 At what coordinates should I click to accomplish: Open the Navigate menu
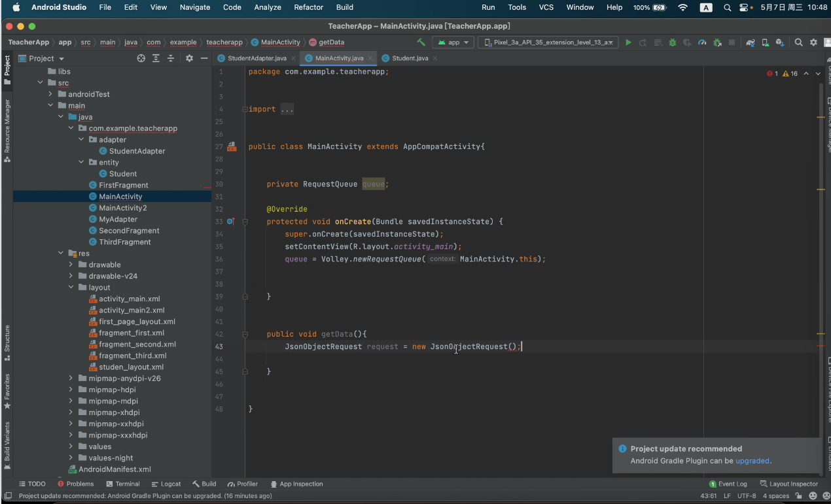click(x=195, y=7)
